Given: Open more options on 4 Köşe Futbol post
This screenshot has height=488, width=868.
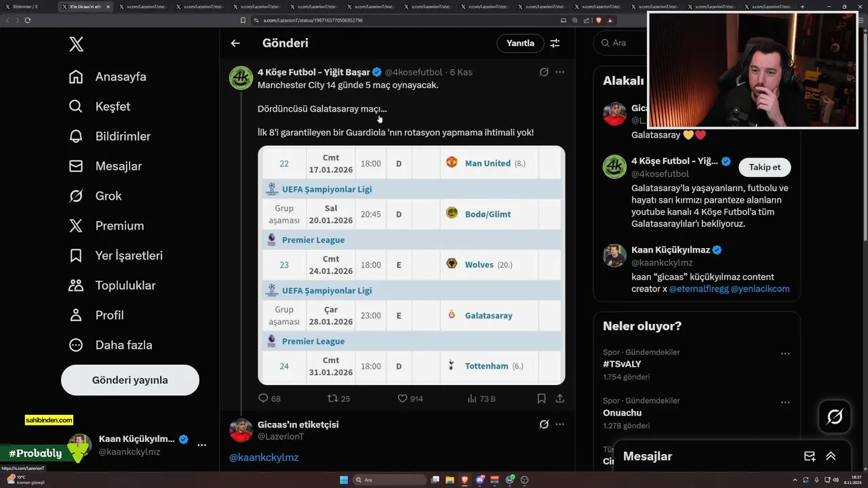Looking at the screenshot, I should click(559, 72).
